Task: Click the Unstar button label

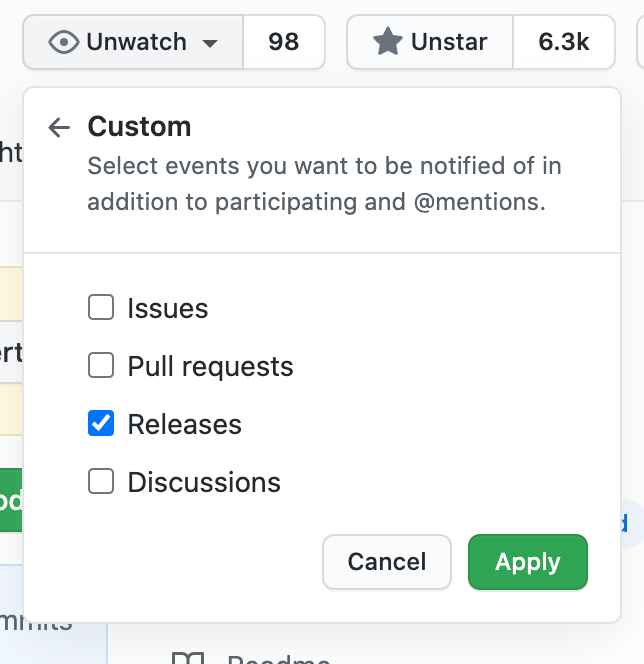Action: [449, 42]
